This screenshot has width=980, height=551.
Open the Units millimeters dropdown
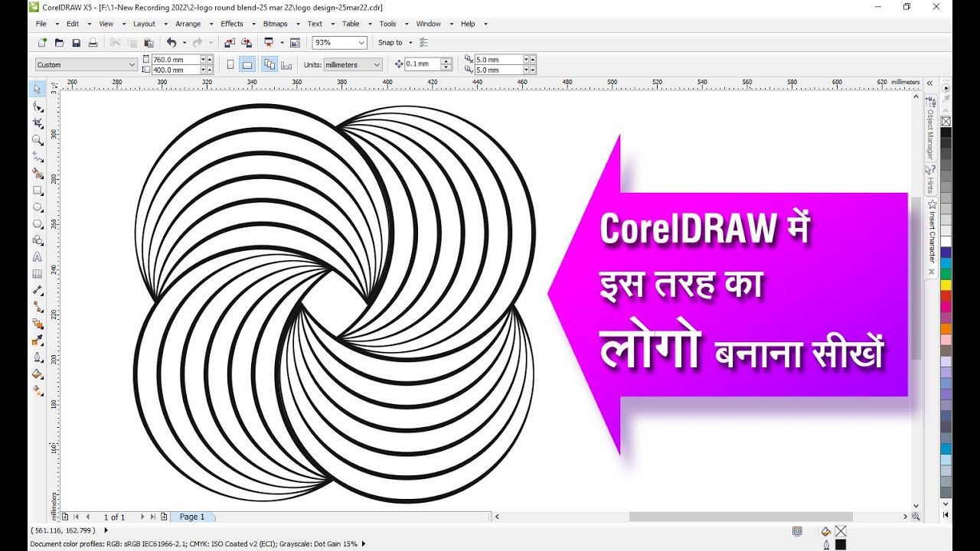(377, 65)
